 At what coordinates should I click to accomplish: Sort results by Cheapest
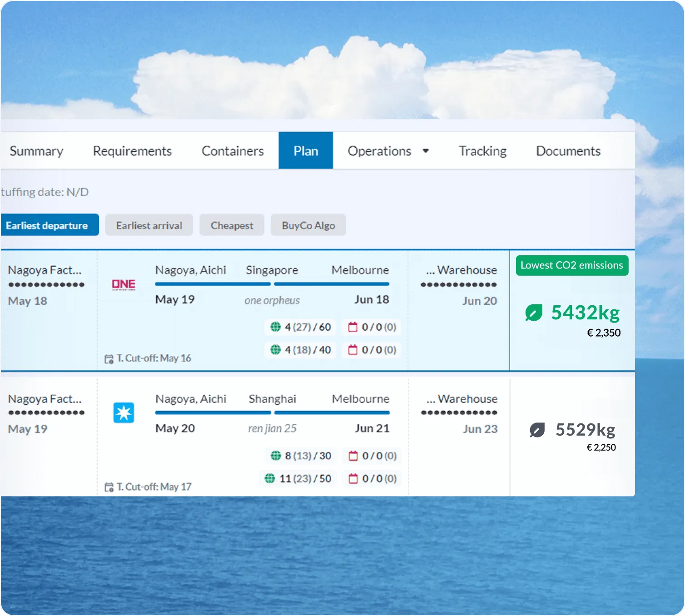click(232, 225)
